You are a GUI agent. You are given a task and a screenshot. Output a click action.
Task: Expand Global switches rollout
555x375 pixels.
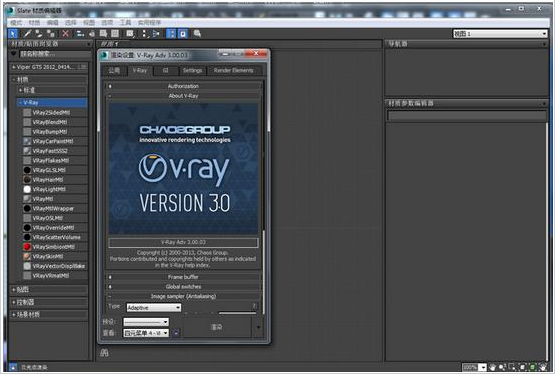[183, 286]
